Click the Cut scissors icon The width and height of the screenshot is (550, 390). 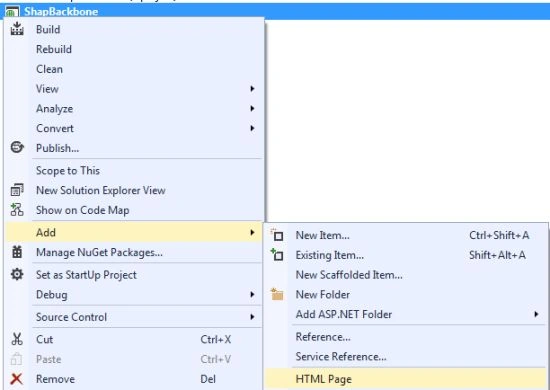(x=17, y=339)
